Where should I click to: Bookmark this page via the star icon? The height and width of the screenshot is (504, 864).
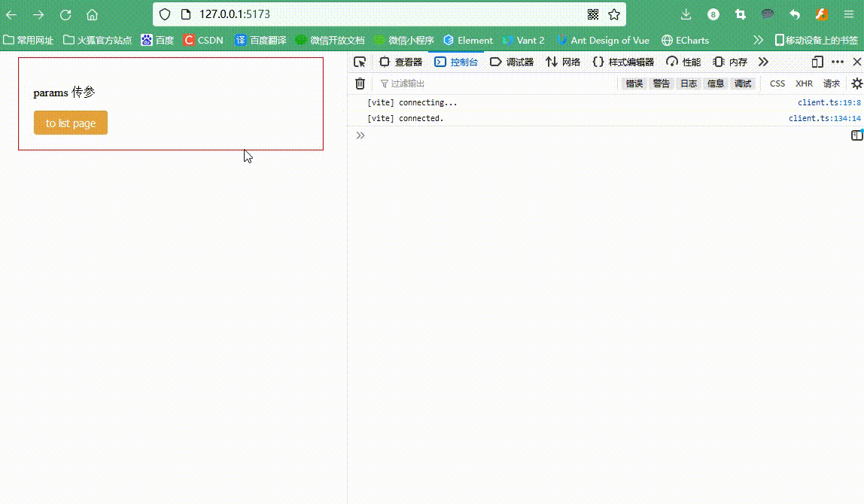click(x=616, y=14)
